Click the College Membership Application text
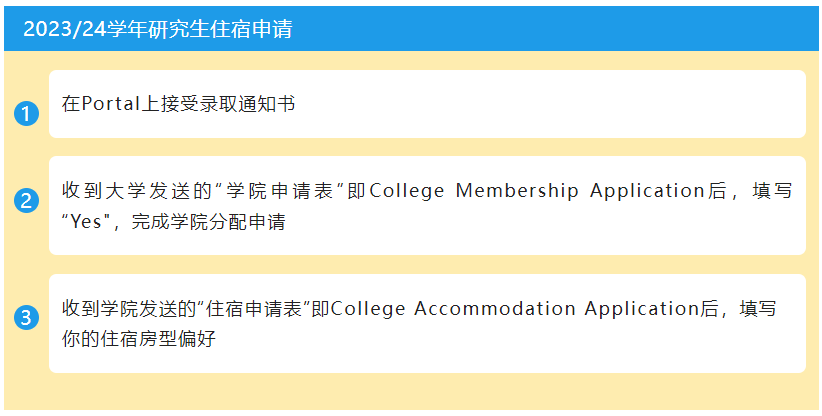The image size is (822, 416). pyautogui.click(x=536, y=191)
